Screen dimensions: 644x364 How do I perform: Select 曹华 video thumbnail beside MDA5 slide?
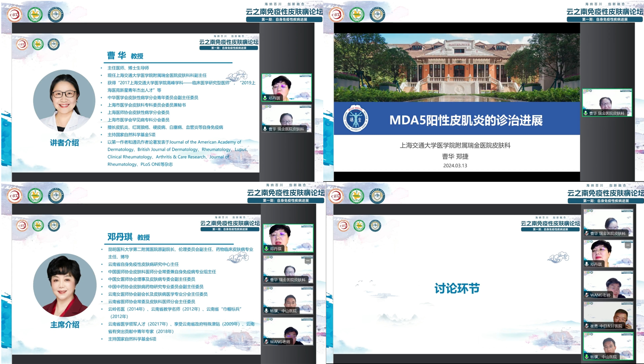[x=607, y=102]
